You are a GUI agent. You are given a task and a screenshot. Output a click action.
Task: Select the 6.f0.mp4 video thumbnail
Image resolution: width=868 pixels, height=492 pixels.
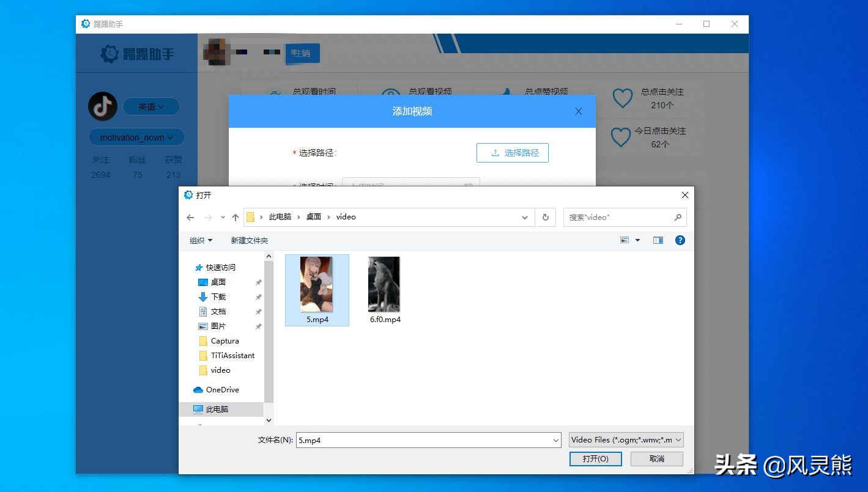click(384, 284)
